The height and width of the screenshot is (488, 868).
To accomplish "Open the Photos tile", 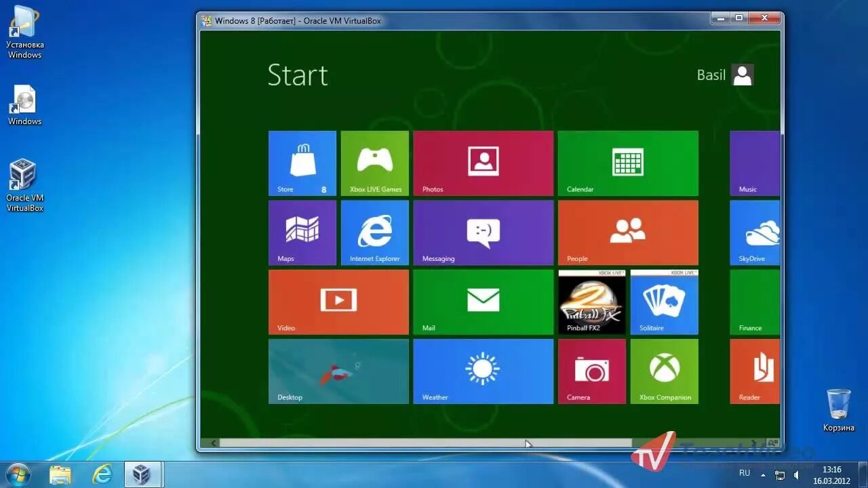I will 484,163.
